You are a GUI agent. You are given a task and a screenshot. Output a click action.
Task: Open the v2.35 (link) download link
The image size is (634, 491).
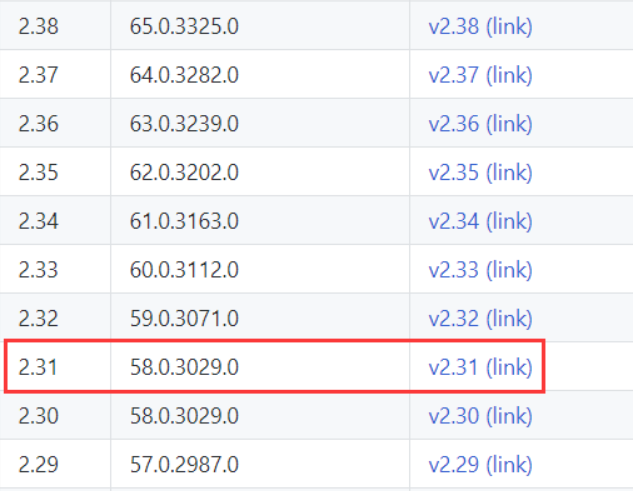click(480, 173)
